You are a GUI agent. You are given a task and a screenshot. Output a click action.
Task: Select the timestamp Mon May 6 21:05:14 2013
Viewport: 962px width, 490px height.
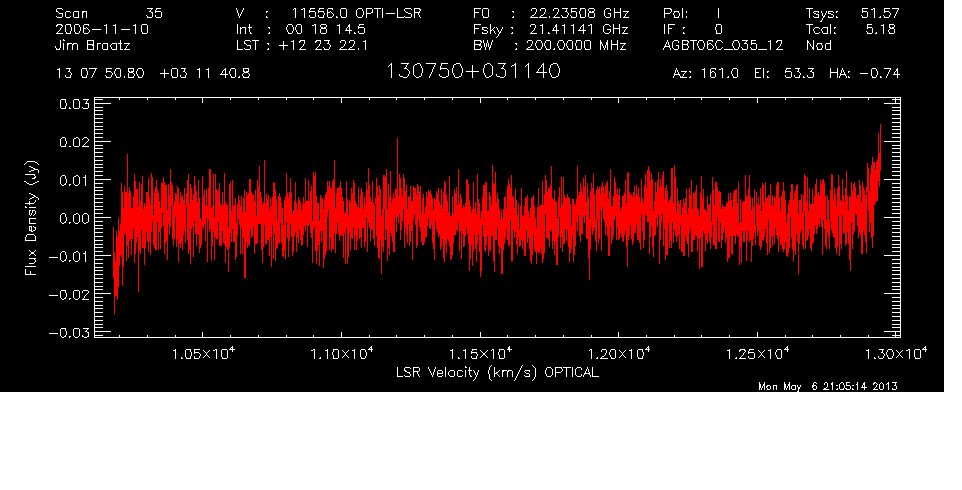[828, 386]
